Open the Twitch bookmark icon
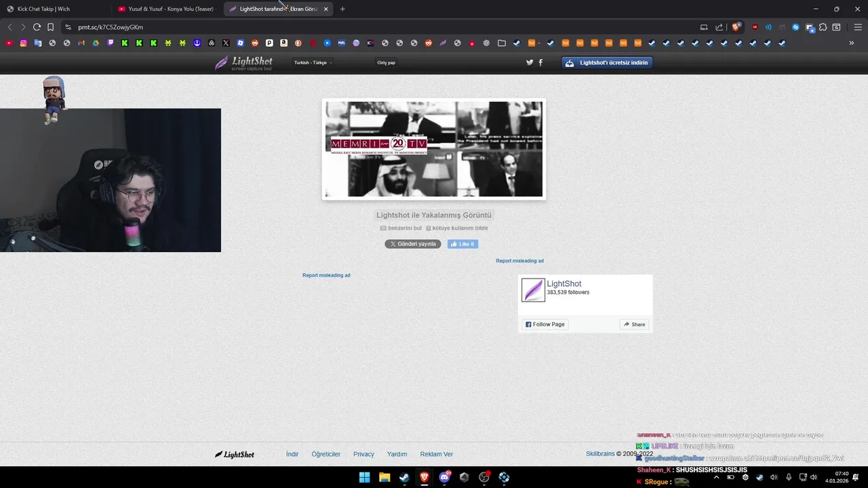 (111, 43)
